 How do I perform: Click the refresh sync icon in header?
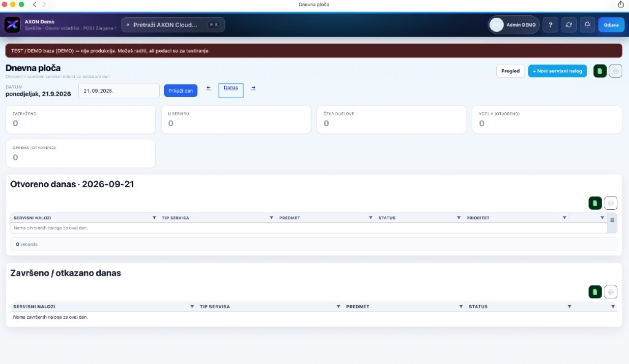pos(569,25)
